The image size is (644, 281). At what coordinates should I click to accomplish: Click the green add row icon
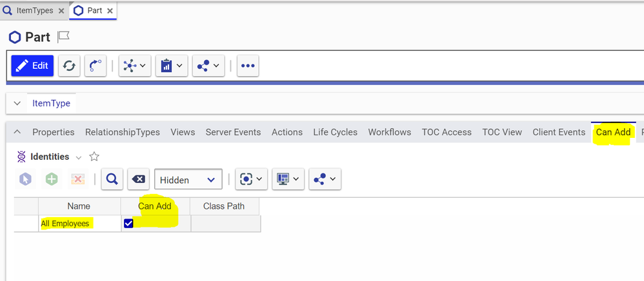coord(52,180)
